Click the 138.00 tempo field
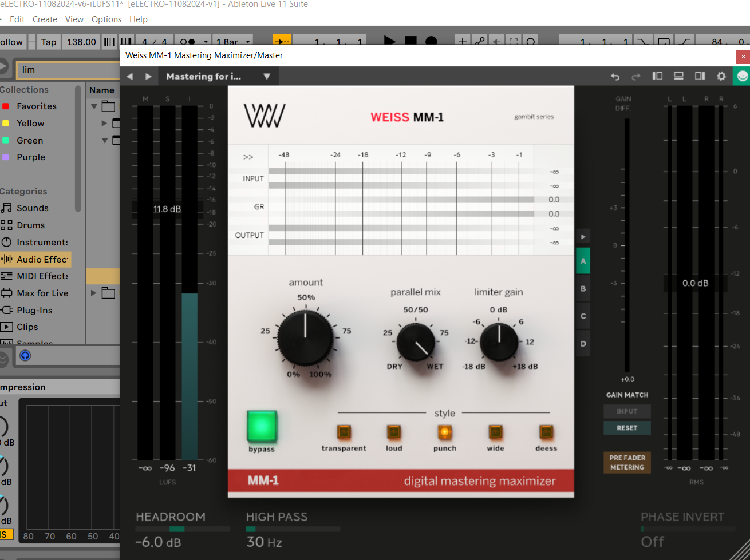The image size is (750, 560). point(81,42)
